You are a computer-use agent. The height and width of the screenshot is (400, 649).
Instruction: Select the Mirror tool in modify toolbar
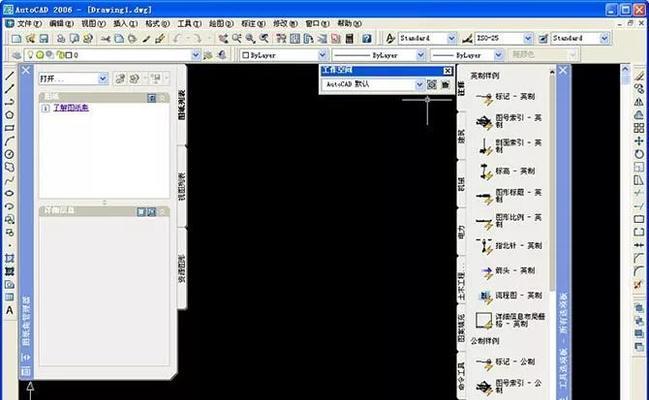pos(639,102)
